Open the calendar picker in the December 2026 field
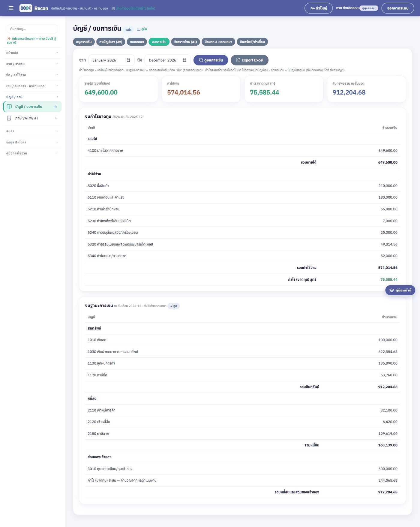The image size is (420, 527). 184,60
